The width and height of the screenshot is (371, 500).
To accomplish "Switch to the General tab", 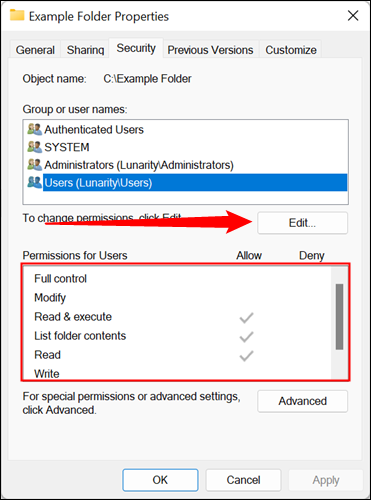I will (x=35, y=50).
